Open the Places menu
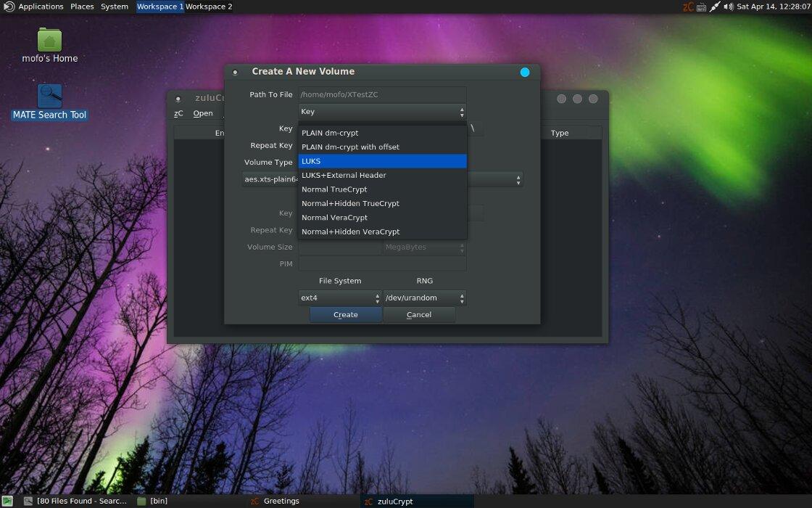The height and width of the screenshot is (508, 812). (82, 7)
